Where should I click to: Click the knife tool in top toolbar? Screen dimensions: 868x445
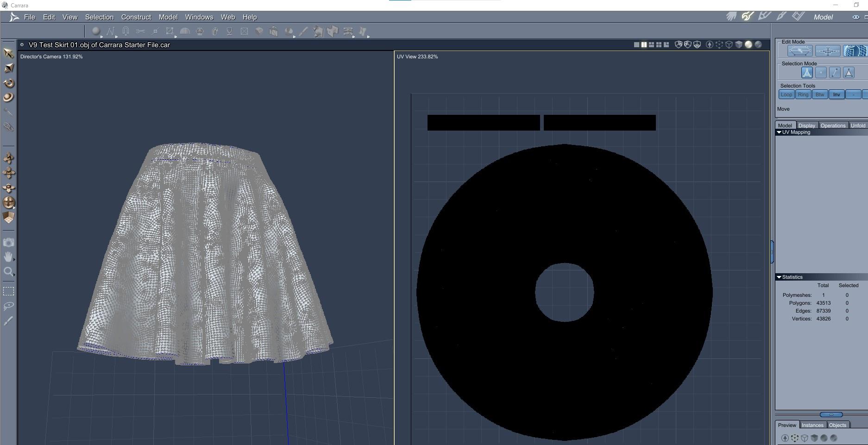tap(303, 31)
